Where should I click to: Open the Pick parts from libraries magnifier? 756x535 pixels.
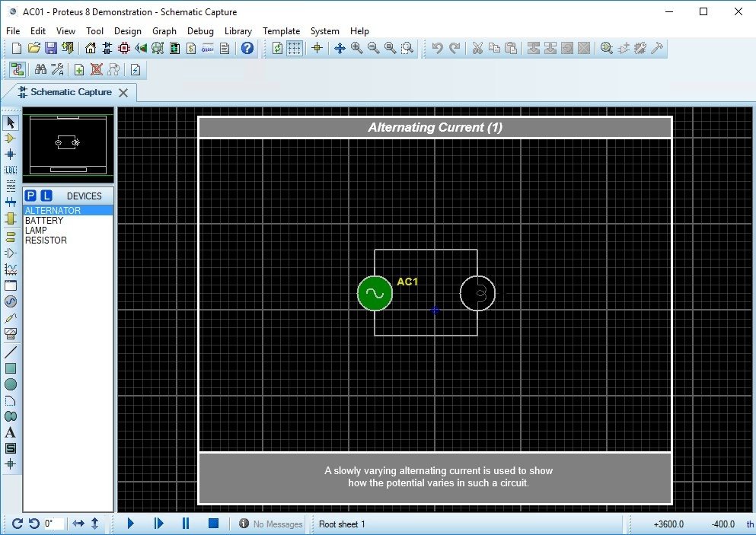(607, 48)
